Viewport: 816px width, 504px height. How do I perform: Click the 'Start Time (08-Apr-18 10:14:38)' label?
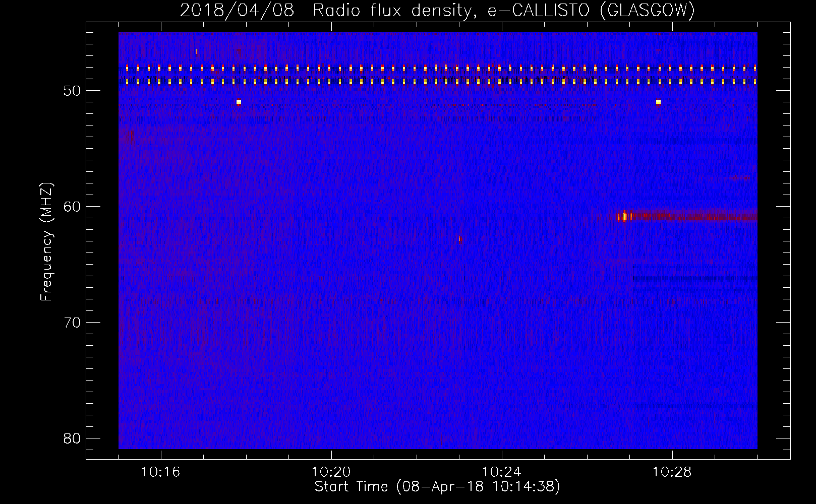click(x=437, y=487)
